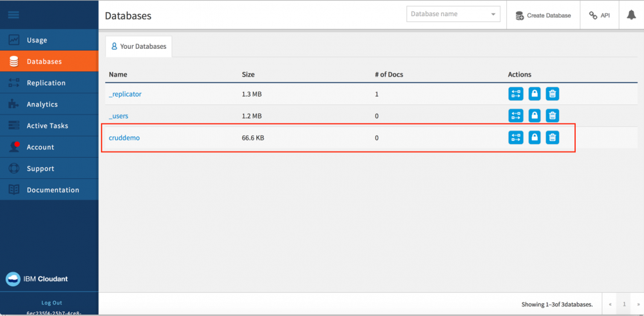Open the Usage sidebar item
The width and height of the screenshot is (644, 316).
pos(50,40)
